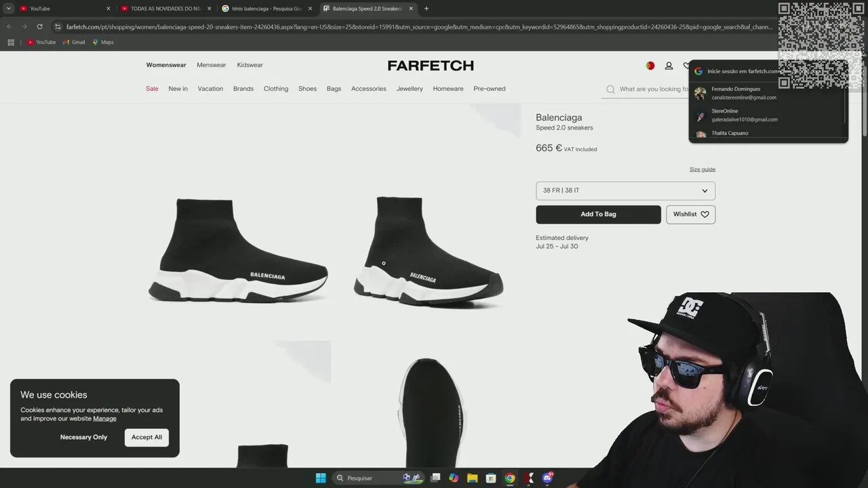Reload the page with browser refresh icon
Screen dimensions: 868x488
tap(39, 26)
